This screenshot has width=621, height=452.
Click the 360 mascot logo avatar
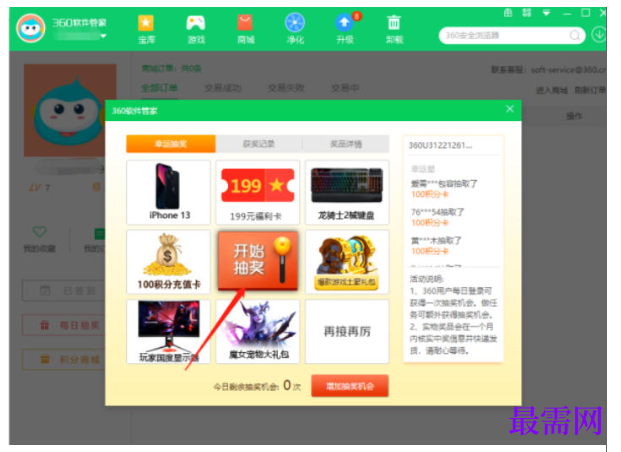point(30,28)
